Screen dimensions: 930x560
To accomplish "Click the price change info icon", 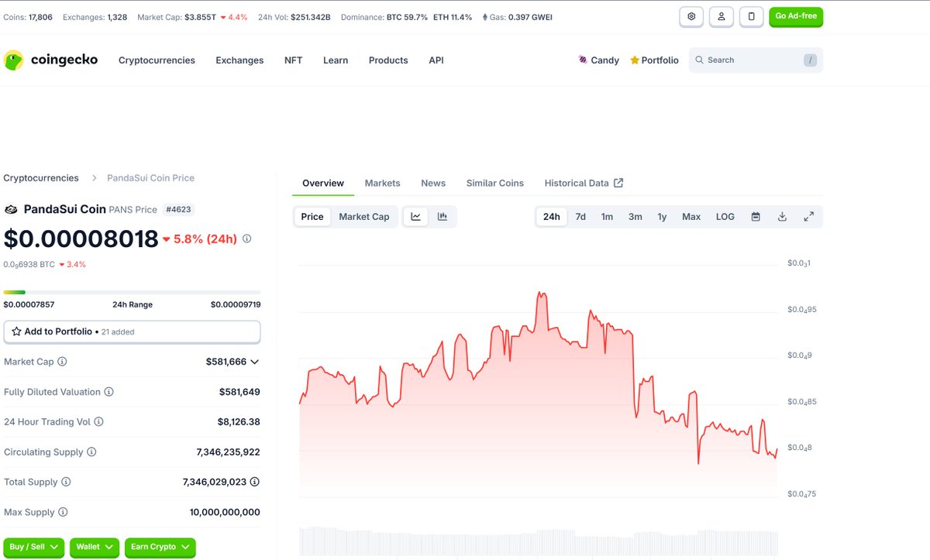I will (x=246, y=239).
